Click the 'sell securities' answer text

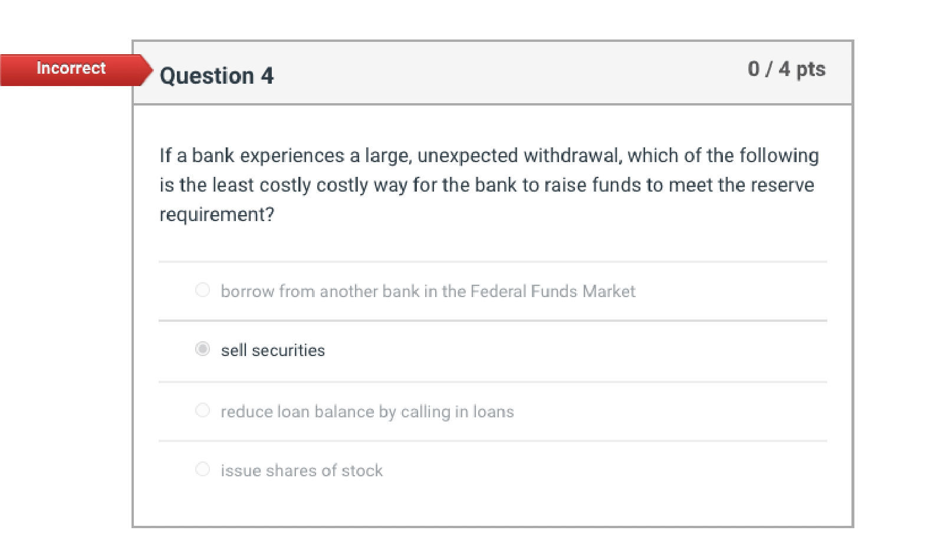pos(272,350)
